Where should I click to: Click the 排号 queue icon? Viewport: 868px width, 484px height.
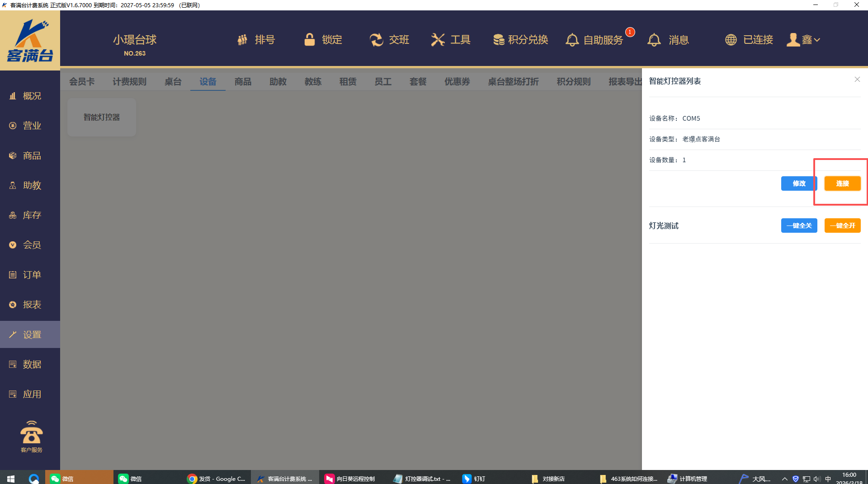pos(242,40)
